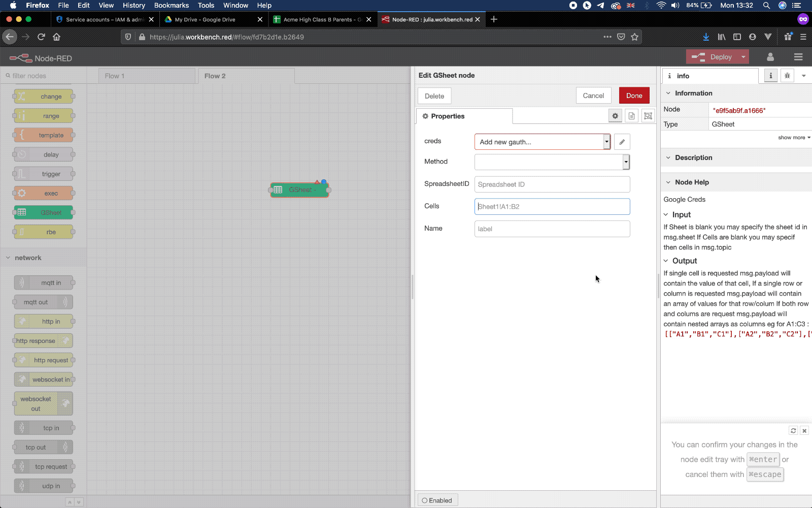Switch to the Flow 1 tab
The height and width of the screenshot is (508, 812).
[147, 76]
